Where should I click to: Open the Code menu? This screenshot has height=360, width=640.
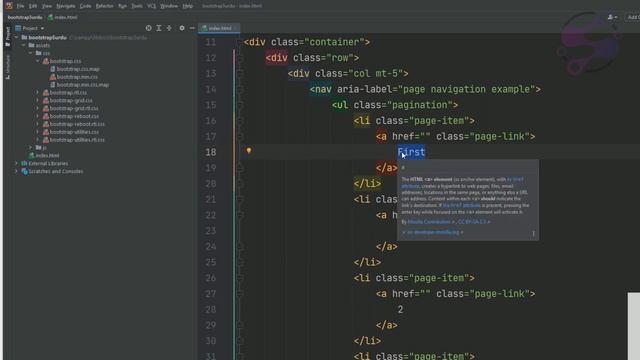pyautogui.click(x=85, y=6)
